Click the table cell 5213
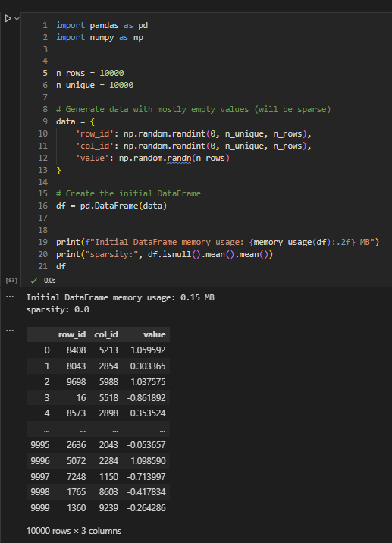The width and height of the screenshot is (392, 543). tap(108, 350)
